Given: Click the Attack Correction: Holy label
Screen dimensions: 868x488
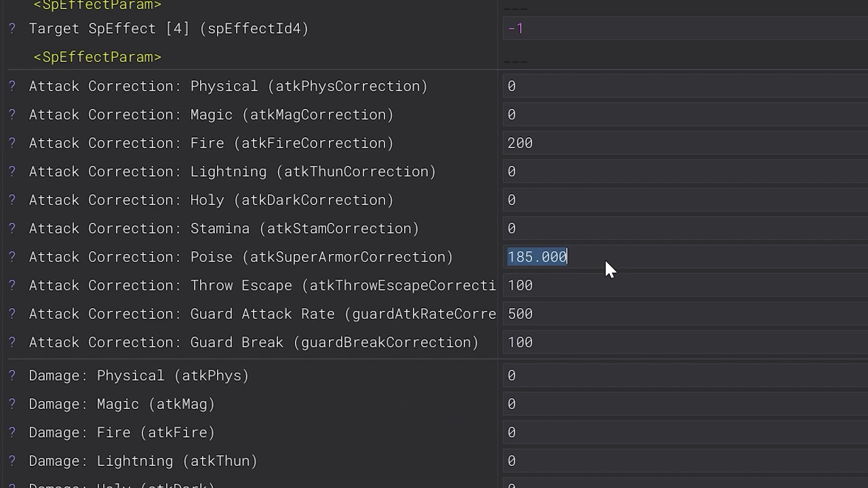Looking at the screenshot, I should 211,200.
